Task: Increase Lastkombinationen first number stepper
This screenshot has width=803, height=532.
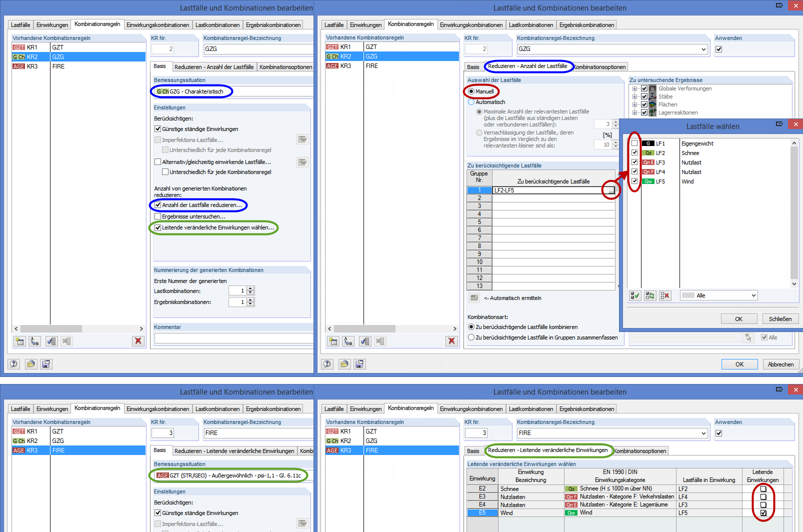Action: [250, 288]
